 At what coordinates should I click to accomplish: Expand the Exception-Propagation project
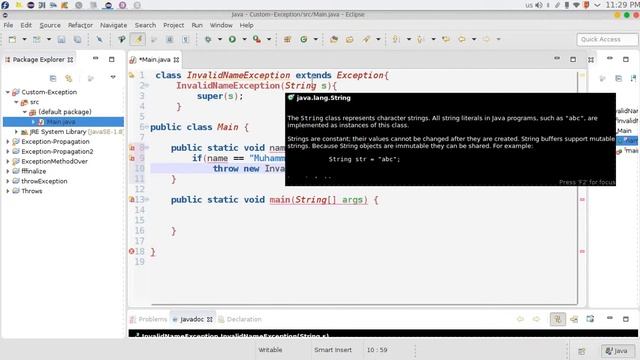pos(8,142)
